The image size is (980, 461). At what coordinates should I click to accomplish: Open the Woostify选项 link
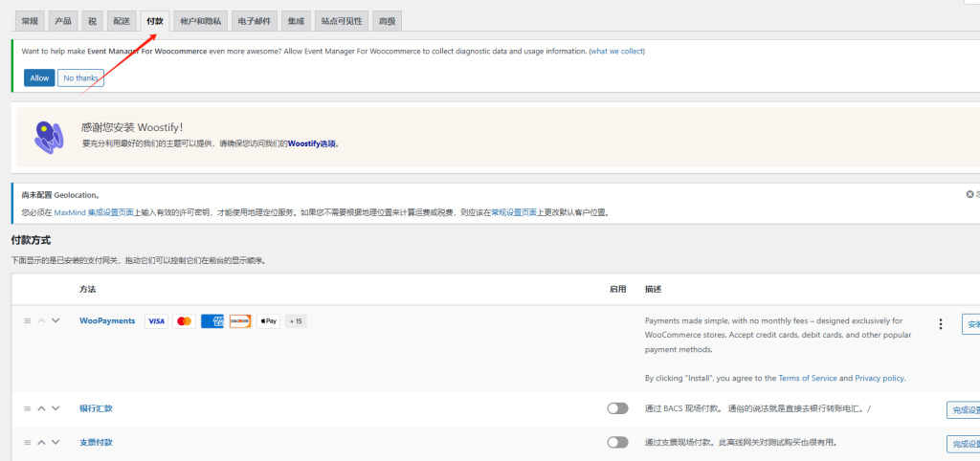click(312, 143)
